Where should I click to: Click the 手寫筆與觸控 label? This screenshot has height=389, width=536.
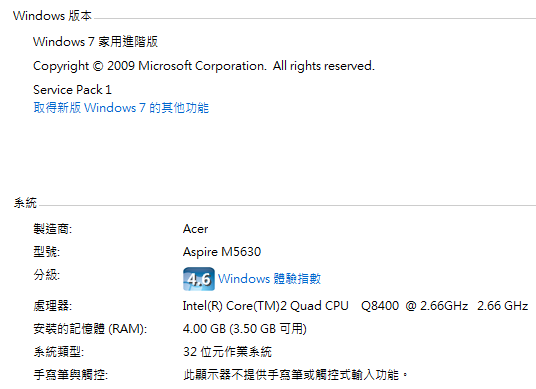(x=70, y=375)
